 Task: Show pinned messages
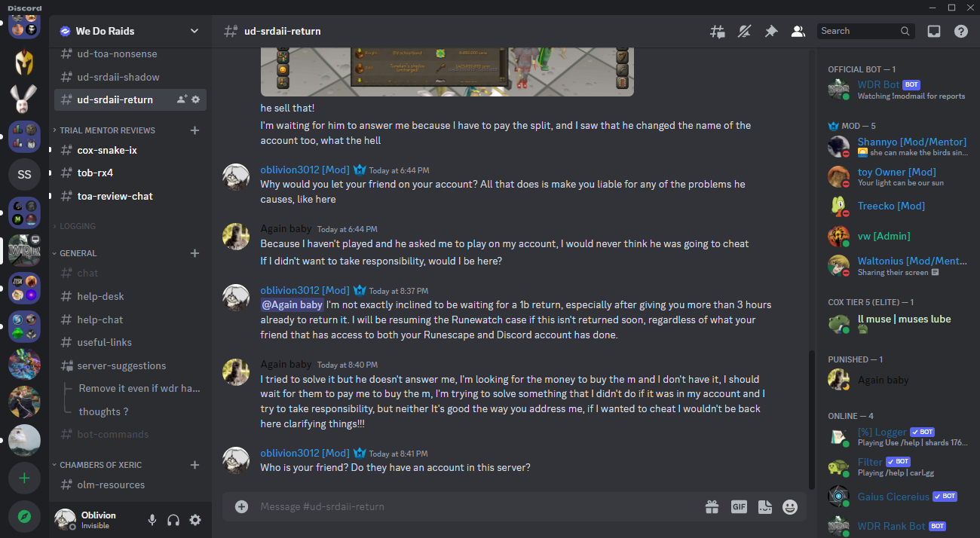[x=770, y=31]
